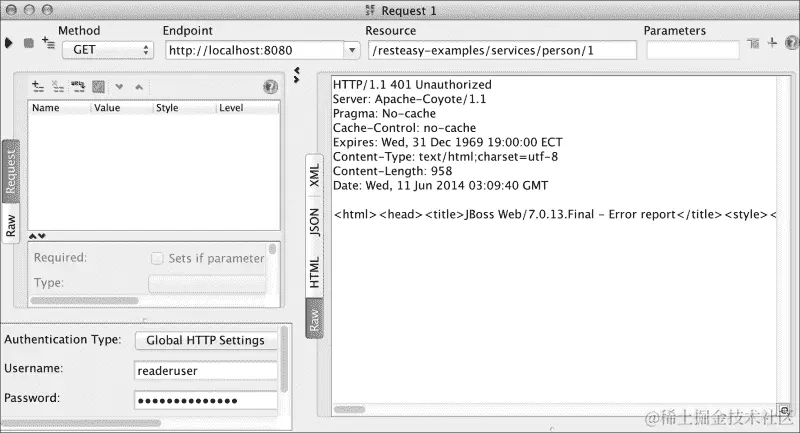Viewport: 800px width, 433px height.
Task: Click the Content-Type header line
Action: 445,157
